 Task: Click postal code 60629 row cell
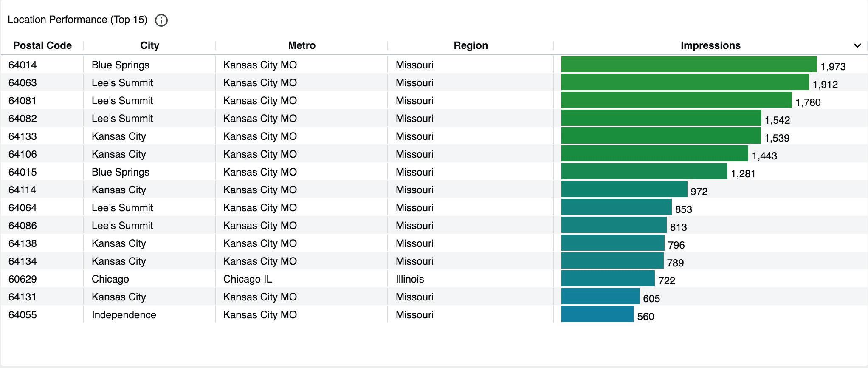[23, 279]
